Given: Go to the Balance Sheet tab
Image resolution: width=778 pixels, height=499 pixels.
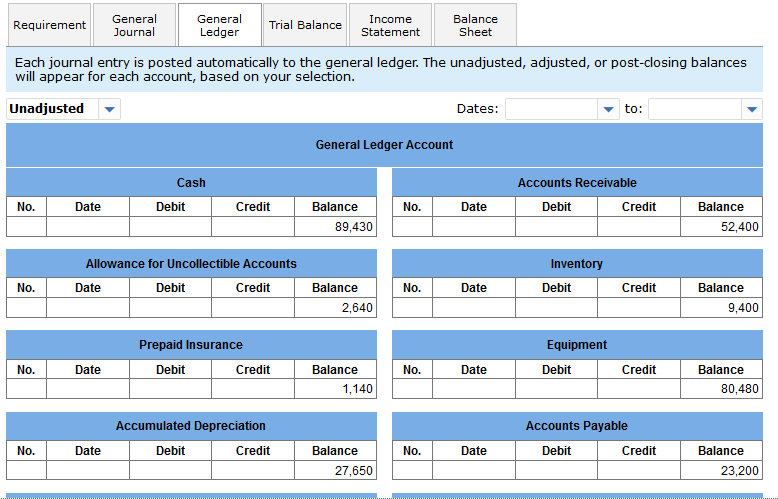Looking at the screenshot, I should (x=475, y=25).
